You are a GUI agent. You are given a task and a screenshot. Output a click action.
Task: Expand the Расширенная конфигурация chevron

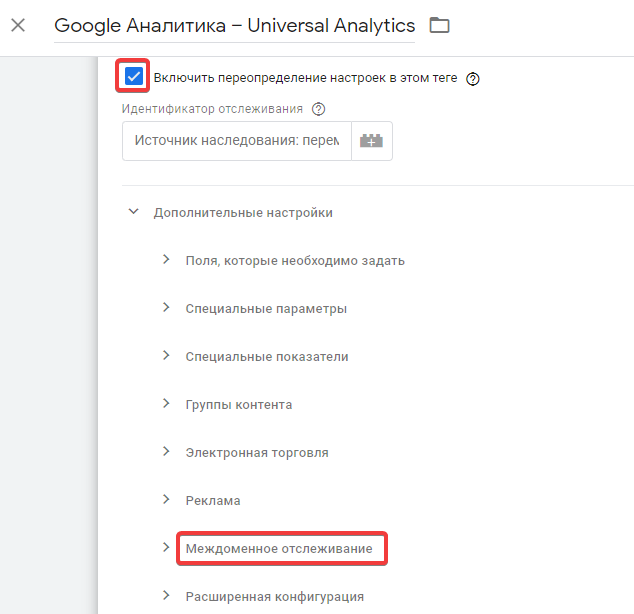(x=166, y=595)
